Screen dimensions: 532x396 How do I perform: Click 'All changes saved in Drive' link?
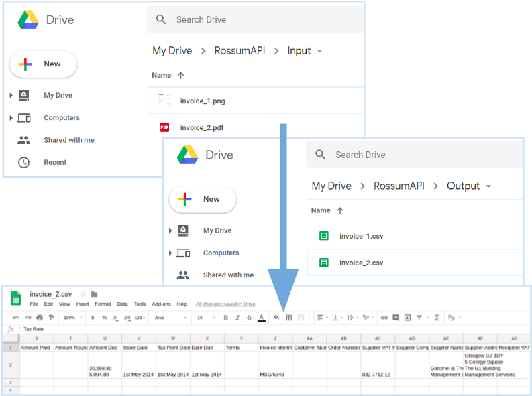225,304
